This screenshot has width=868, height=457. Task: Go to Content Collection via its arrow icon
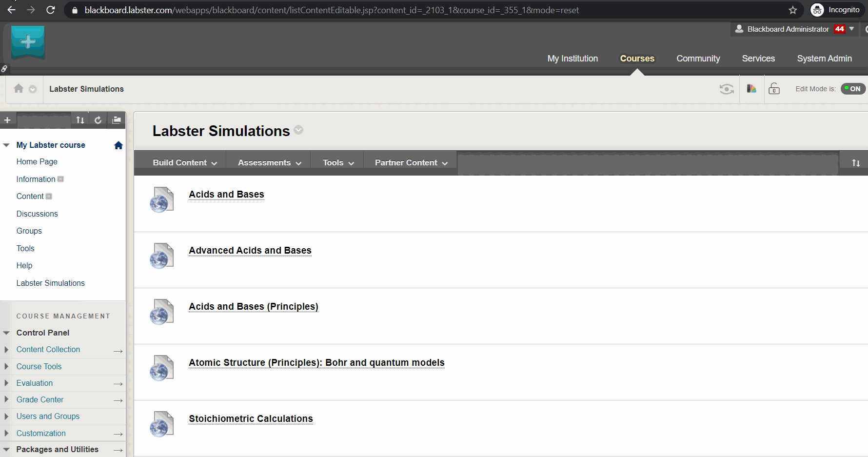[x=118, y=351]
